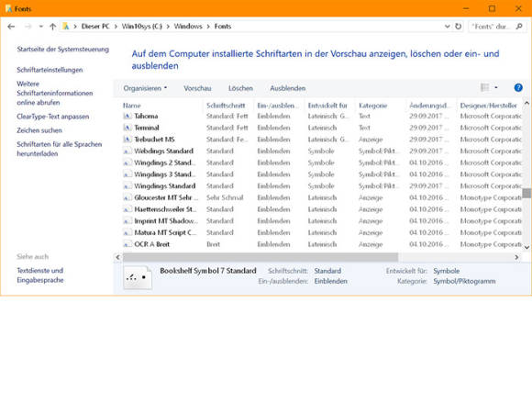The height and width of the screenshot is (415, 532).
Task: Click the Back navigation arrow
Action: click(x=11, y=27)
